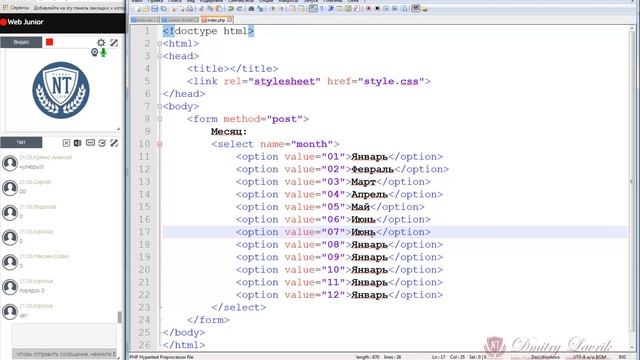
Task: Switch to the Чат panel tab
Action: click(21, 142)
